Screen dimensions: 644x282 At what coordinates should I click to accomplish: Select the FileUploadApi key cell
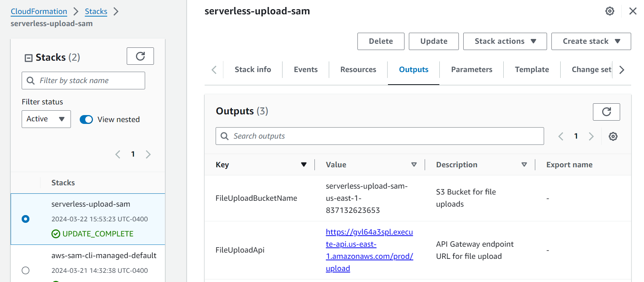pyautogui.click(x=240, y=250)
